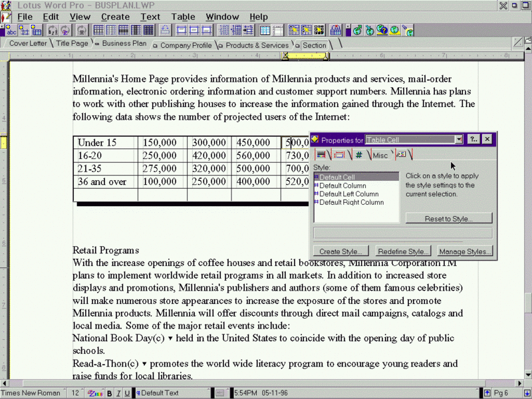
Task: Switch to the Products & Services tab
Action: tap(254, 45)
